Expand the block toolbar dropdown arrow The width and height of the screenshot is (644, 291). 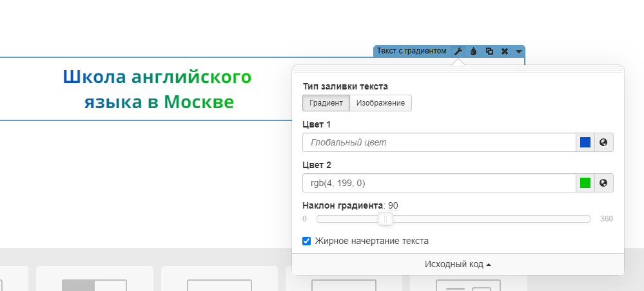[x=519, y=52]
